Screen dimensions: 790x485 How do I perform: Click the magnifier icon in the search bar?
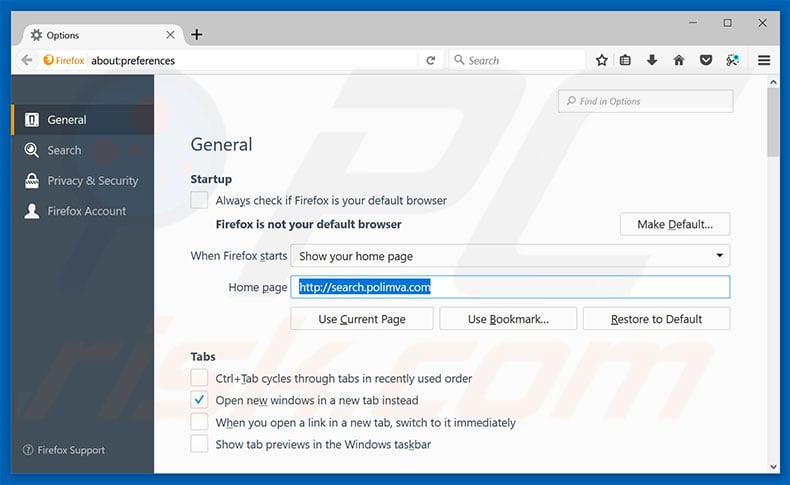459,60
